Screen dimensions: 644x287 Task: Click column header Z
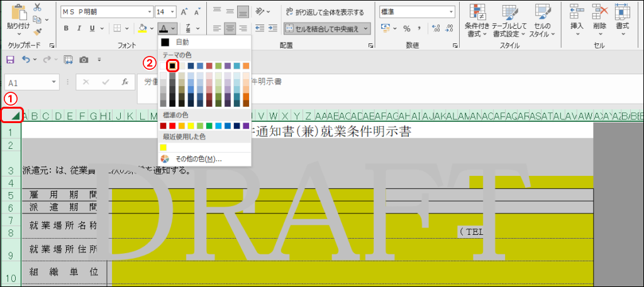click(308, 116)
